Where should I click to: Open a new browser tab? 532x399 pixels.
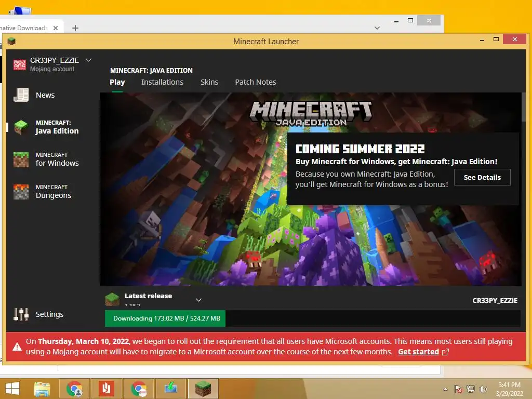click(x=75, y=28)
